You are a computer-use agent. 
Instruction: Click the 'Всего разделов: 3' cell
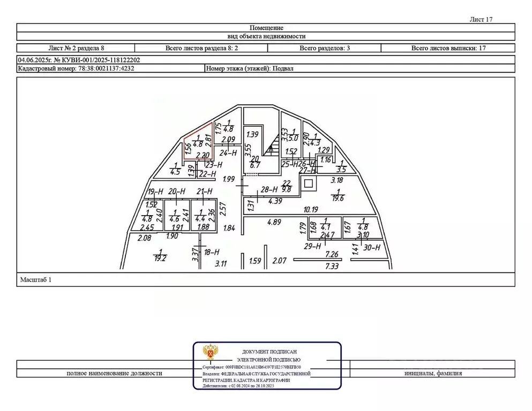point(324,48)
